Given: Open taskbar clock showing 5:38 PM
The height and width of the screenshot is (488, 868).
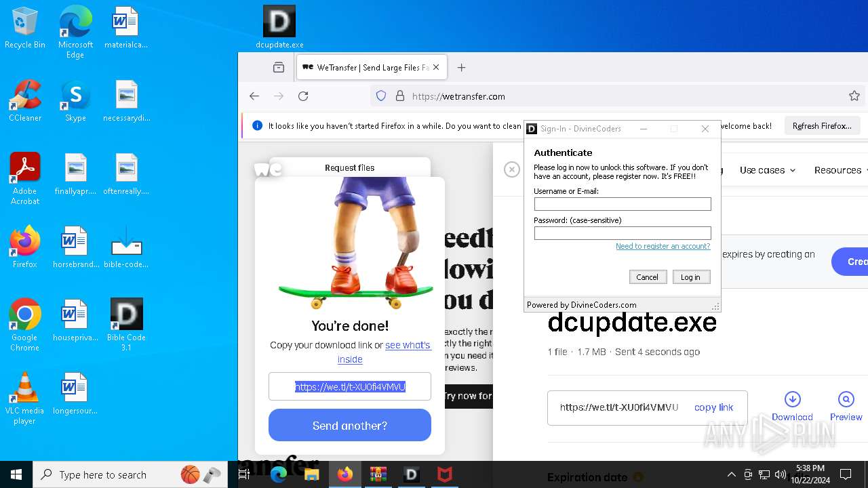Looking at the screenshot, I should tap(810, 474).
